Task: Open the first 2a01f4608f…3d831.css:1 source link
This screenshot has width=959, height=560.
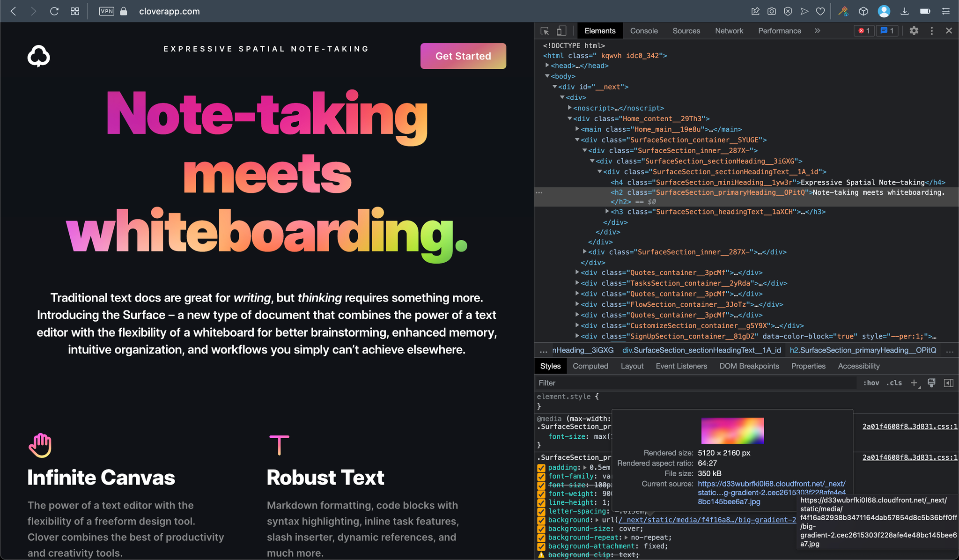Action: tap(910, 427)
